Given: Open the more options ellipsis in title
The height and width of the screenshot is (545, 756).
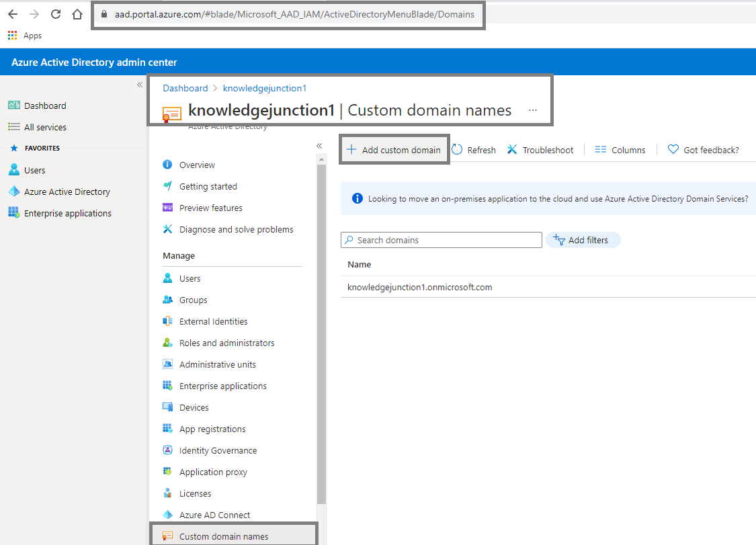Looking at the screenshot, I should click(532, 110).
